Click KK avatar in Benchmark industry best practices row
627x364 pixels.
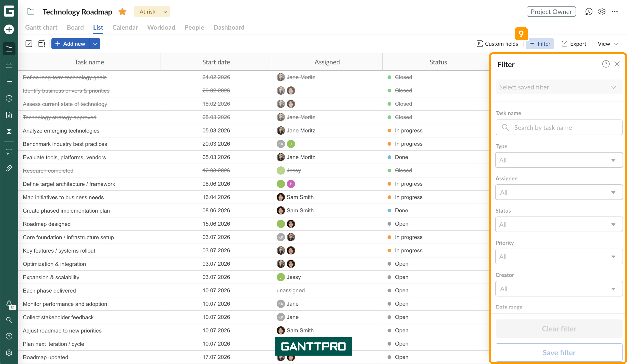[x=281, y=144]
